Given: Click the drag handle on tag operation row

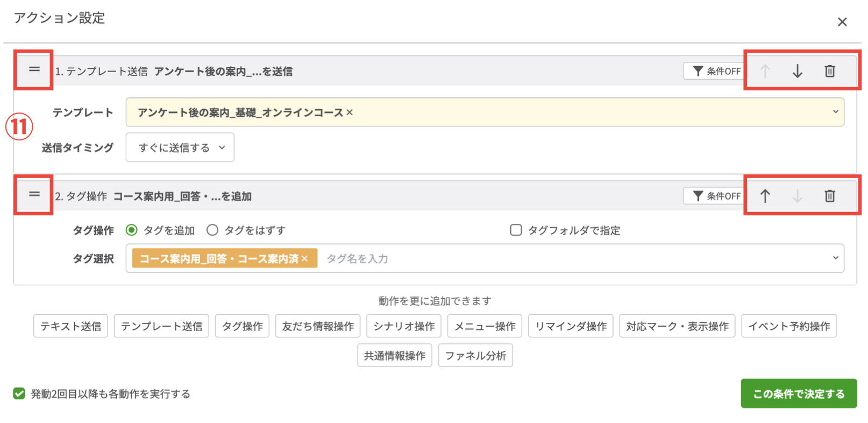Looking at the screenshot, I should point(34,195).
